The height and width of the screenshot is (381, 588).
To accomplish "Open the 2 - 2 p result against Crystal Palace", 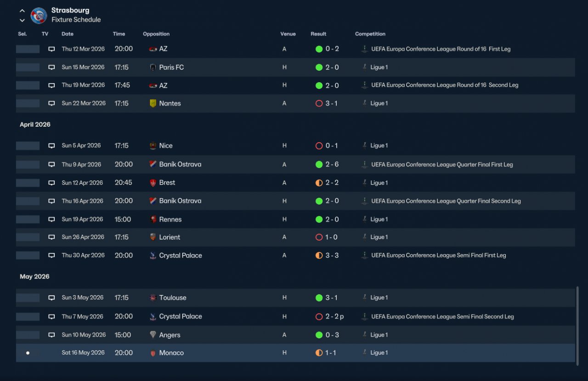I will click(335, 317).
